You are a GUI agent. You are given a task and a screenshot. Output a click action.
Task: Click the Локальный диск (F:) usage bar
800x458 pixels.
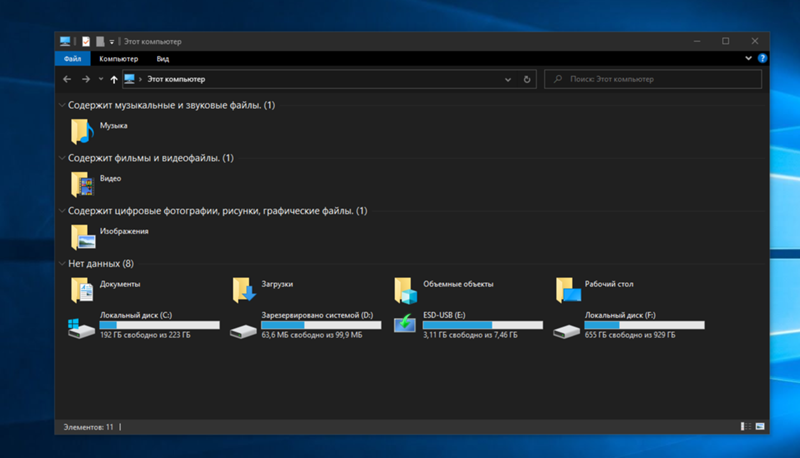[x=644, y=325]
